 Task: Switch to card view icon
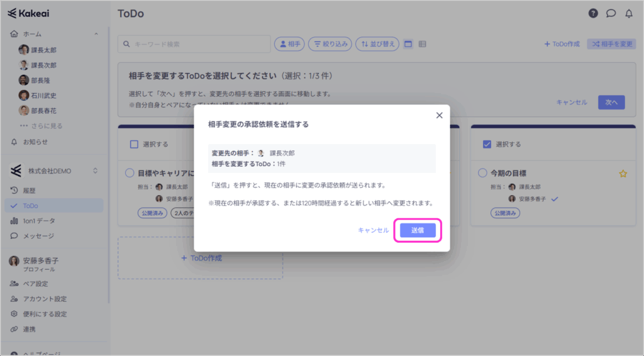(408, 44)
